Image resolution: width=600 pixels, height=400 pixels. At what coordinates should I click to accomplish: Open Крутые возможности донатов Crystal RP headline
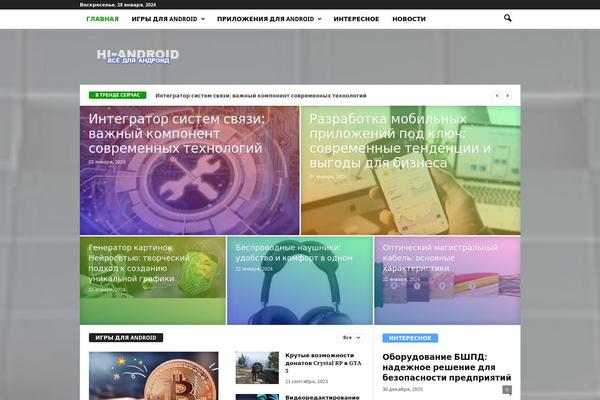coord(323,363)
